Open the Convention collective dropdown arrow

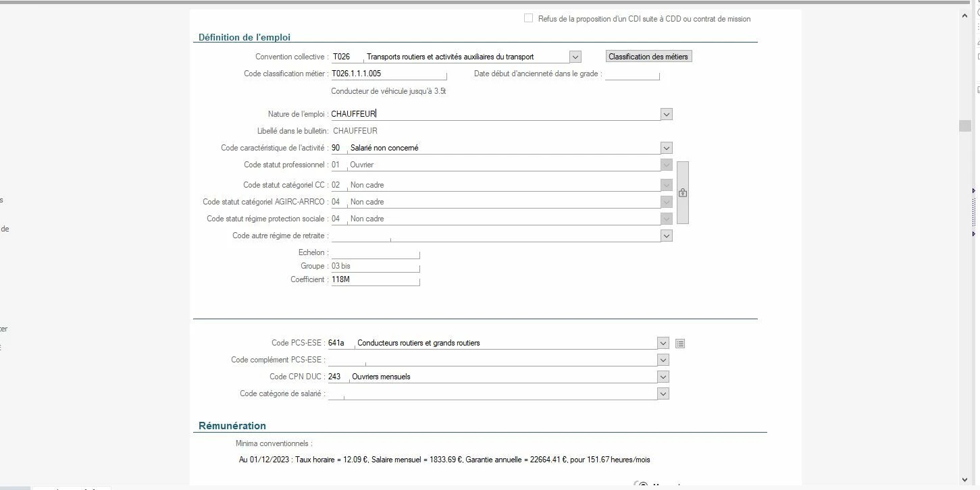click(x=575, y=57)
